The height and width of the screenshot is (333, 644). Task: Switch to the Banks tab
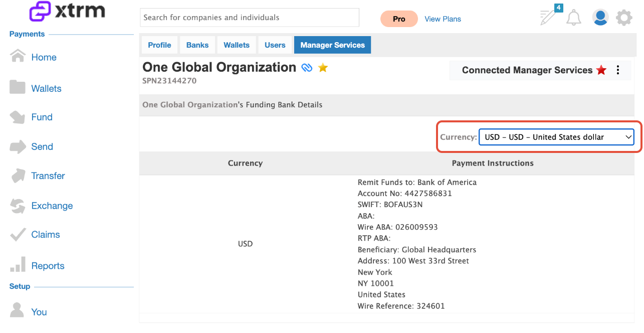tap(197, 45)
